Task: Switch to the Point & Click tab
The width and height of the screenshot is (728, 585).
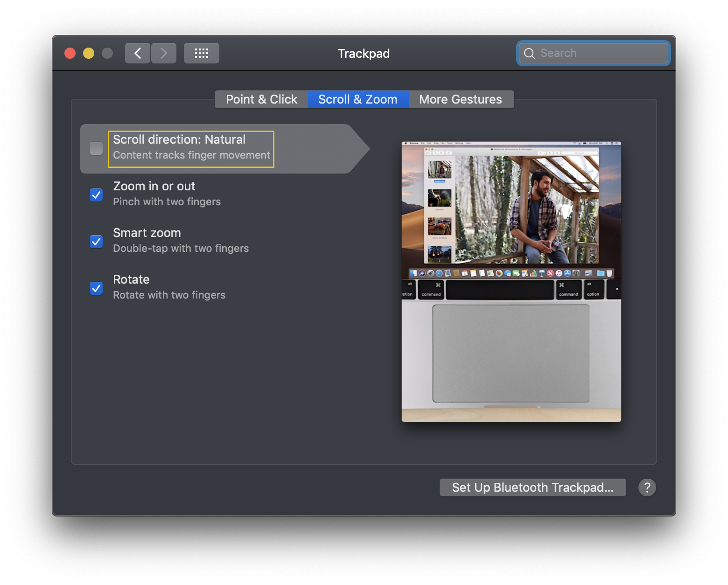Action: (x=261, y=99)
